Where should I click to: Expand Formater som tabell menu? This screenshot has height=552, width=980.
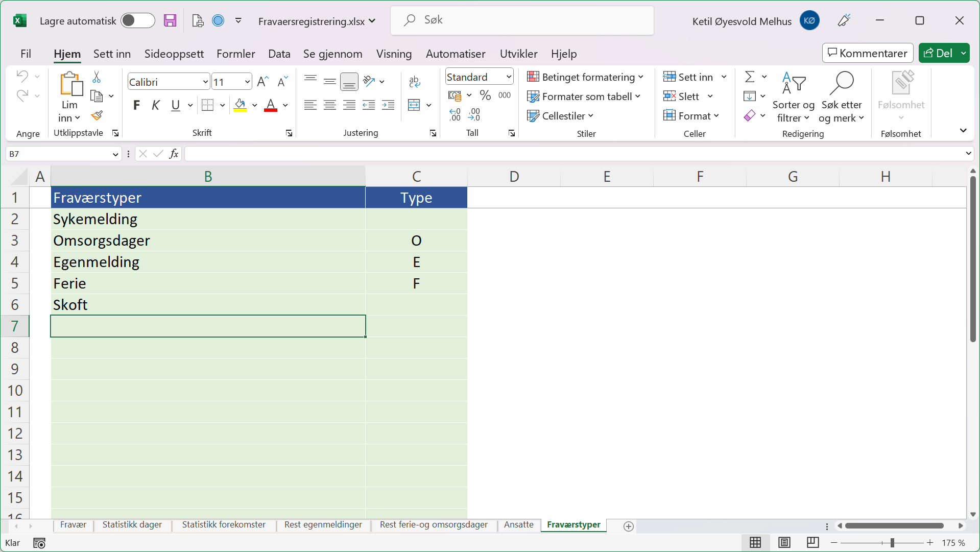(x=584, y=97)
